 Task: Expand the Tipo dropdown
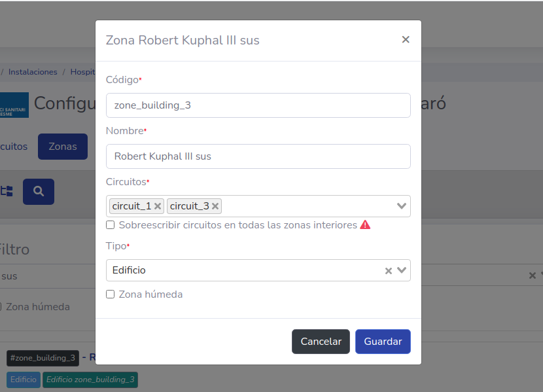(x=402, y=270)
